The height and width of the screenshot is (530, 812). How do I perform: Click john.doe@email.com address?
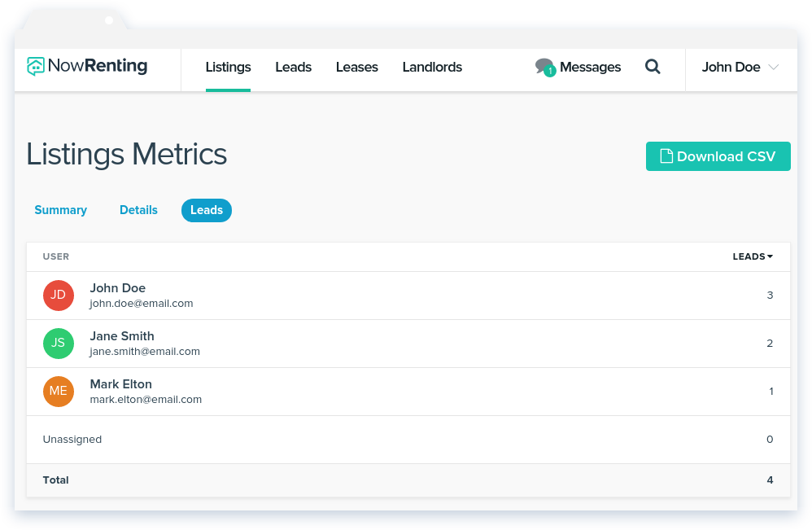click(142, 304)
